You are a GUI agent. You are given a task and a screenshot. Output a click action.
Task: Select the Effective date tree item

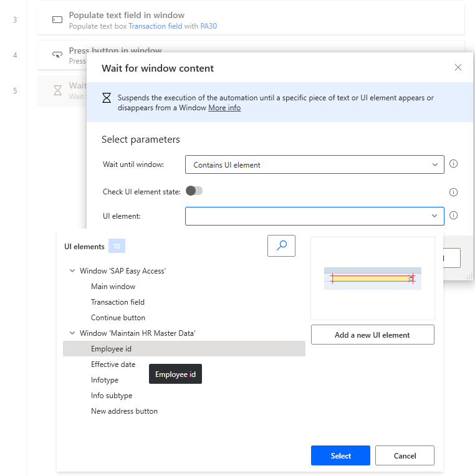(x=184, y=364)
